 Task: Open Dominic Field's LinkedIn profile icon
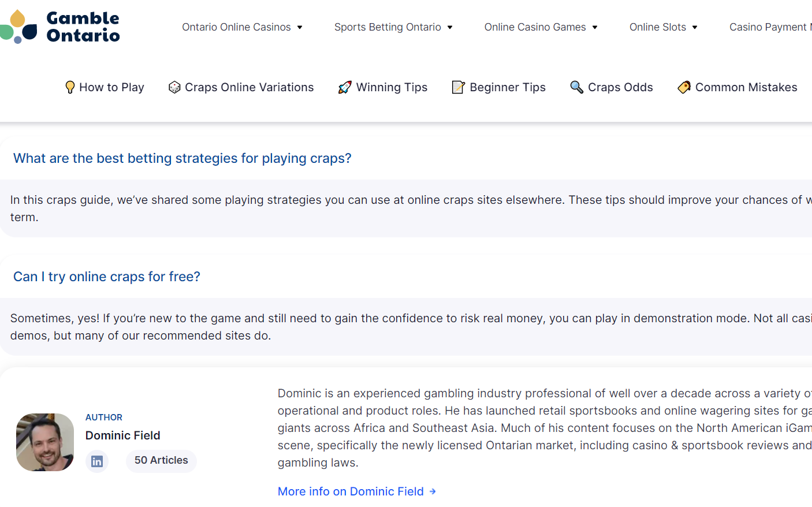tap(97, 461)
